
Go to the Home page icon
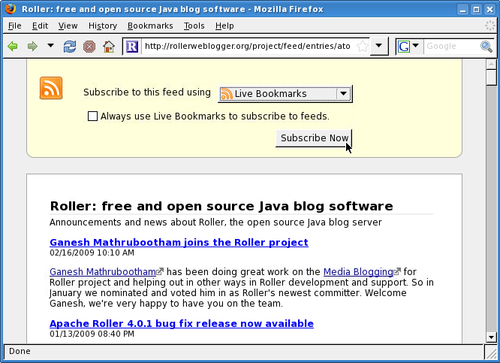click(x=108, y=46)
